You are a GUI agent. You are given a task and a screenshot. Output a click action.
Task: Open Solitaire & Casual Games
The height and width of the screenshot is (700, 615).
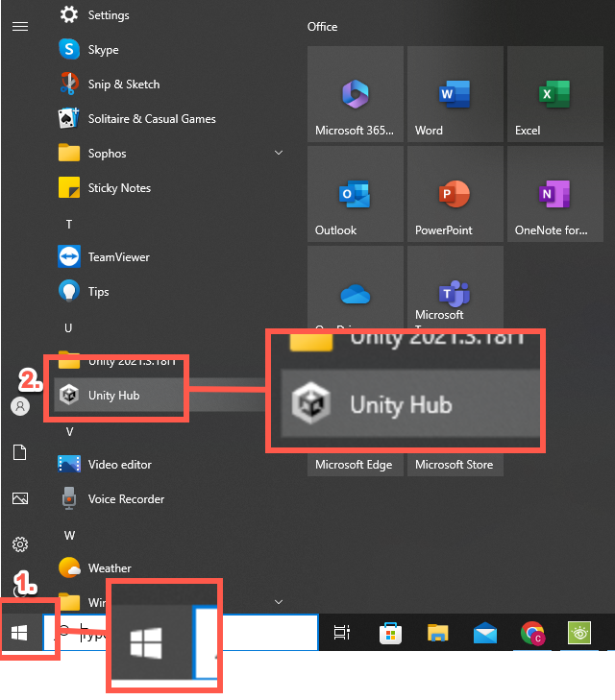(170, 119)
